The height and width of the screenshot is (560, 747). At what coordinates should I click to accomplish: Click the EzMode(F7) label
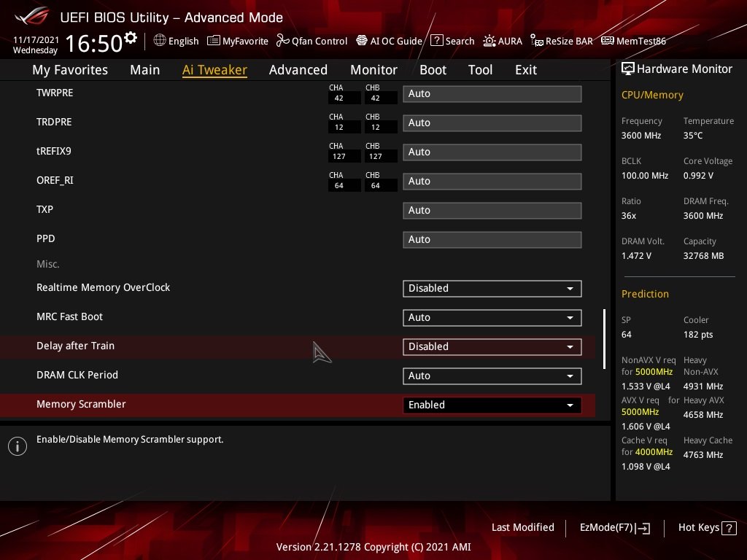606,528
